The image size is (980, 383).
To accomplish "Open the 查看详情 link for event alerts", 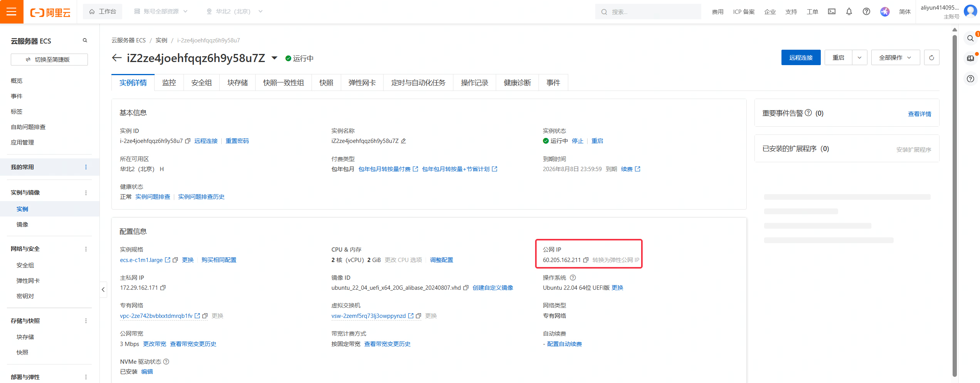I will coord(919,114).
